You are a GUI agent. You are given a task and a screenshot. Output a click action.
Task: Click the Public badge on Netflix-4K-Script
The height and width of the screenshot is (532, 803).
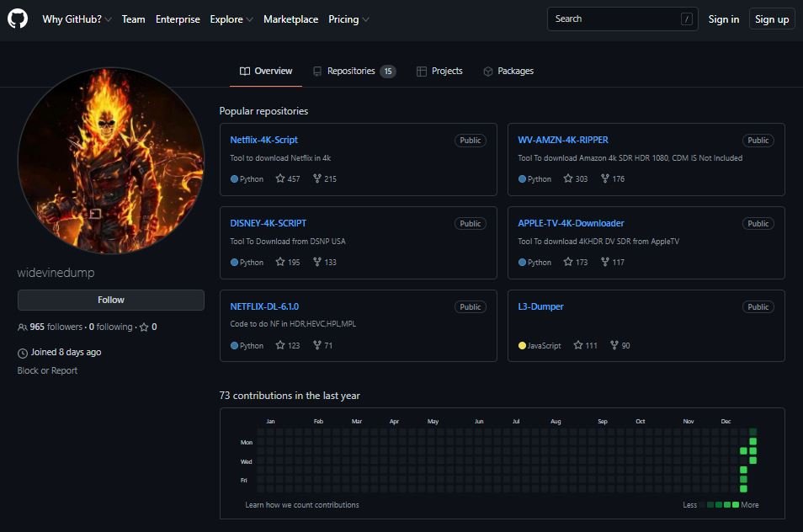coord(471,141)
